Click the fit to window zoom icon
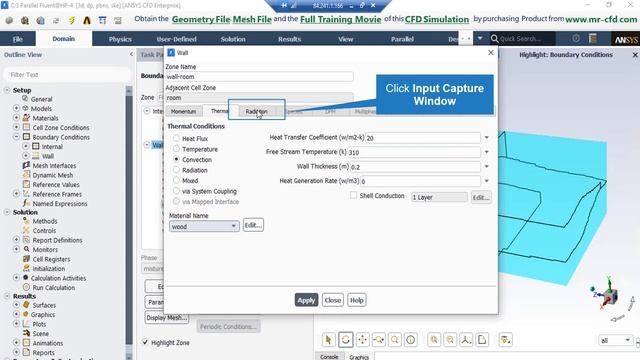The height and width of the screenshot is (360, 640). 434,340
